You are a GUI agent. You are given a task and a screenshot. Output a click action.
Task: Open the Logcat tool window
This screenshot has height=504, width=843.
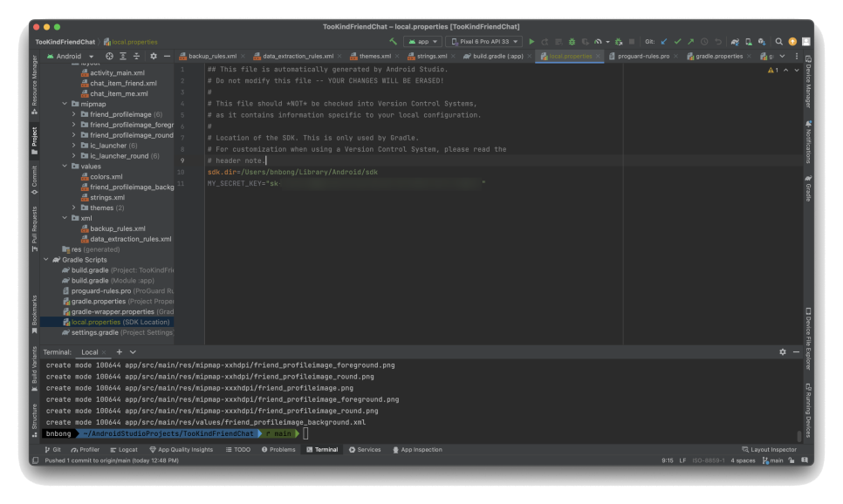pos(124,450)
